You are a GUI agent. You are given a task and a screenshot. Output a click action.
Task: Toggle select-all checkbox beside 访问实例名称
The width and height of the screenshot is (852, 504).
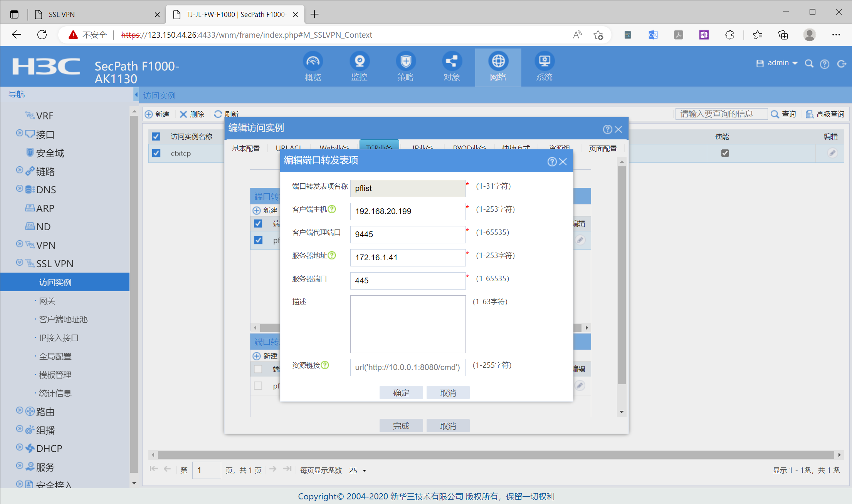156,137
